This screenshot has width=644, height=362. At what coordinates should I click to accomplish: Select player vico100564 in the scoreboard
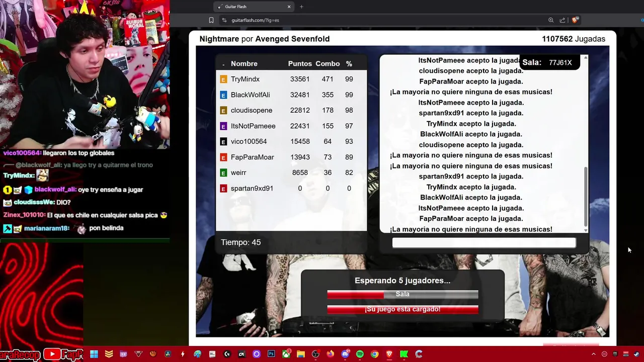[249, 142]
